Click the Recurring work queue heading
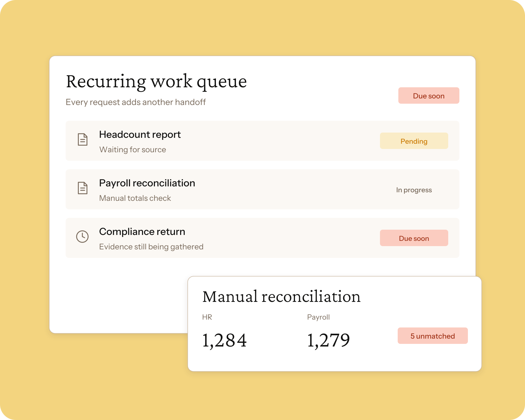The width and height of the screenshot is (525, 420). click(156, 81)
